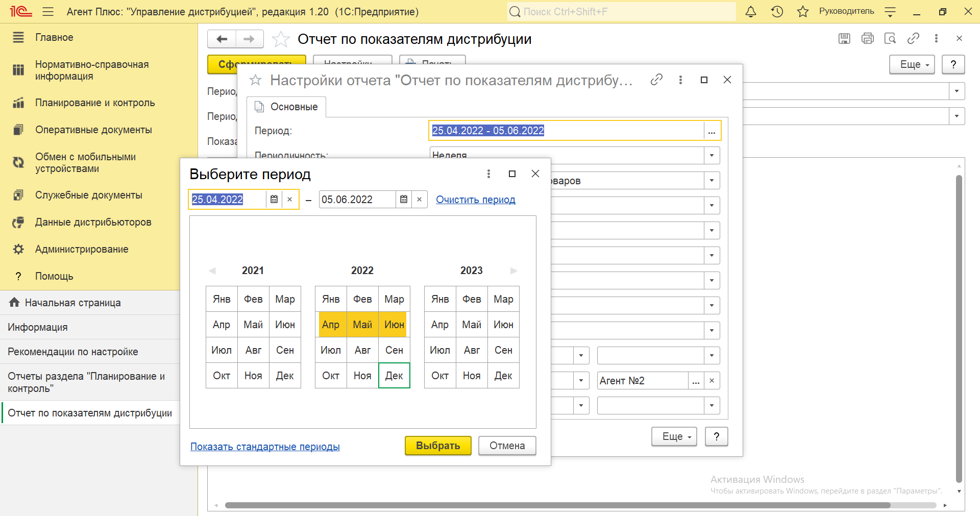Open Администрирование section
Image resolution: width=980 pixels, height=516 pixels.
(x=82, y=249)
